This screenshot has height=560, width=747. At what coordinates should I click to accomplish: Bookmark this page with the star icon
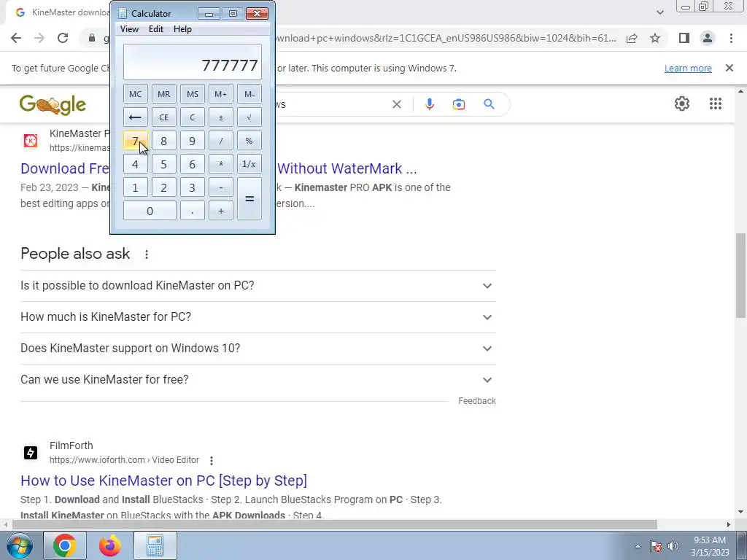tap(655, 38)
